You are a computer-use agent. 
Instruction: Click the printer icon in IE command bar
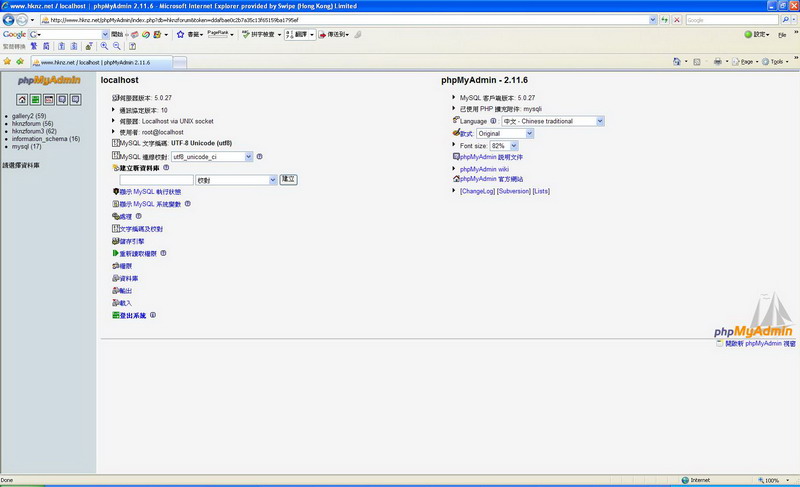(x=717, y=61)
